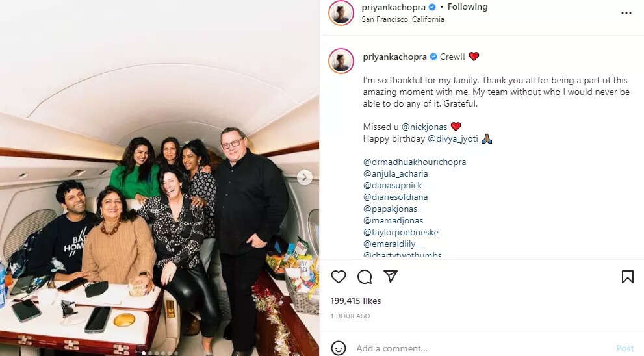The image size is (644, 356).
Task: Open the three-dot more options menu
Action: 626,13
